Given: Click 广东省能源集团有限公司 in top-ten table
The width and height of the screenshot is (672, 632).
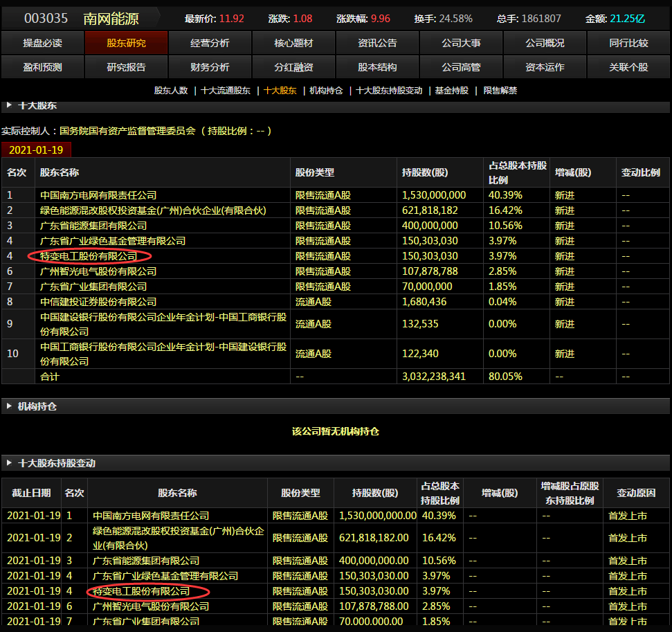Looking at the screenshot, I should [x=93, y=226].
